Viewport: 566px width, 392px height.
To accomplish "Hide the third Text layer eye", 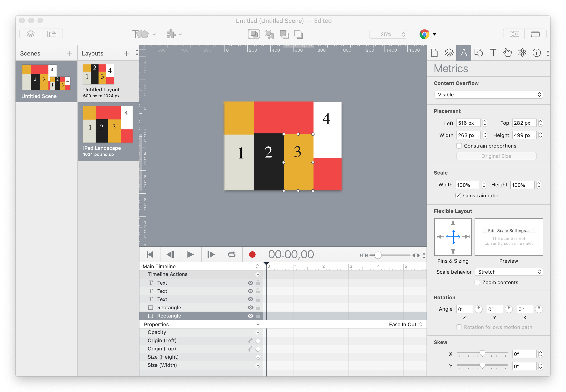I will pyautogui.click(x=251, y=299).
